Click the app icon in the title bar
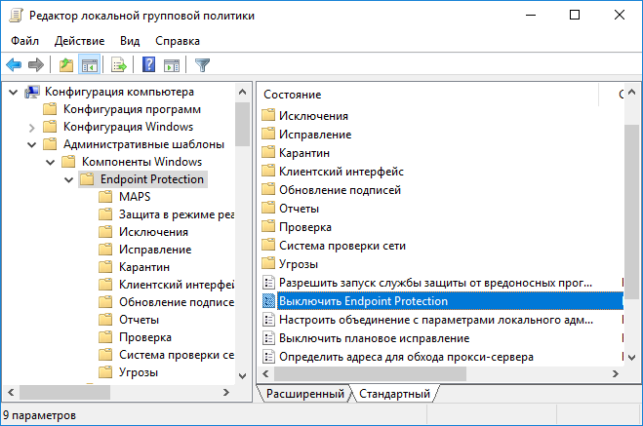Viewport: 643px width, 426px height. (16, 16)
